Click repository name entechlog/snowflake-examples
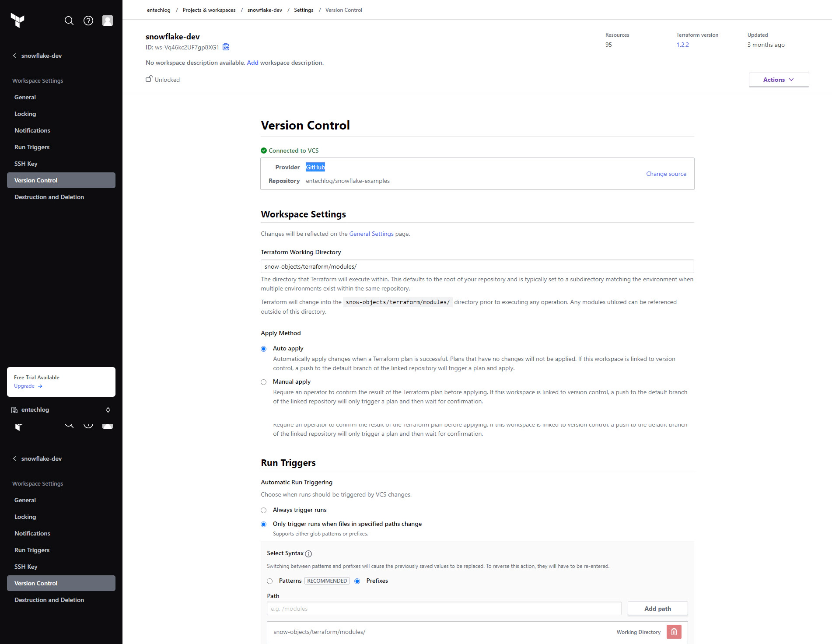Image resolution: width=832 pixels, height=644 pixels. point(348,181)
